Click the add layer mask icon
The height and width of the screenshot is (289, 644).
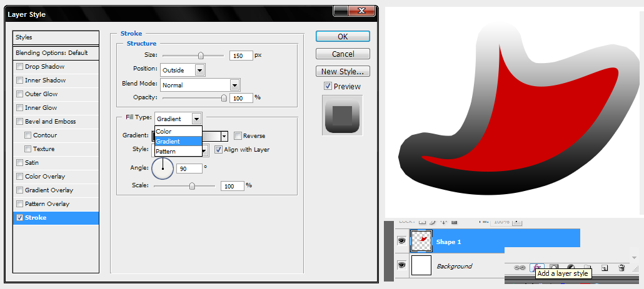pyautogui.click(x=554, y=267)
